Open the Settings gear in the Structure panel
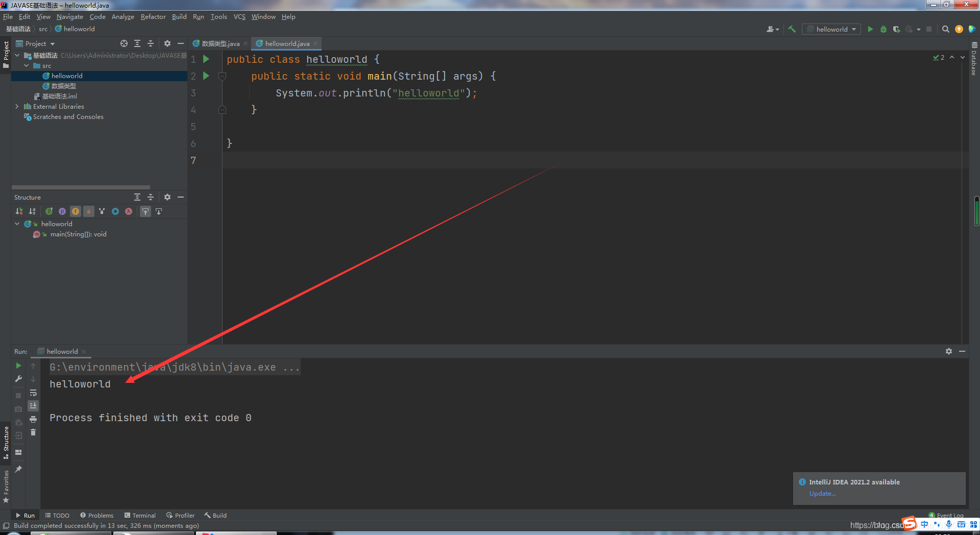 (x=167, y=197)
